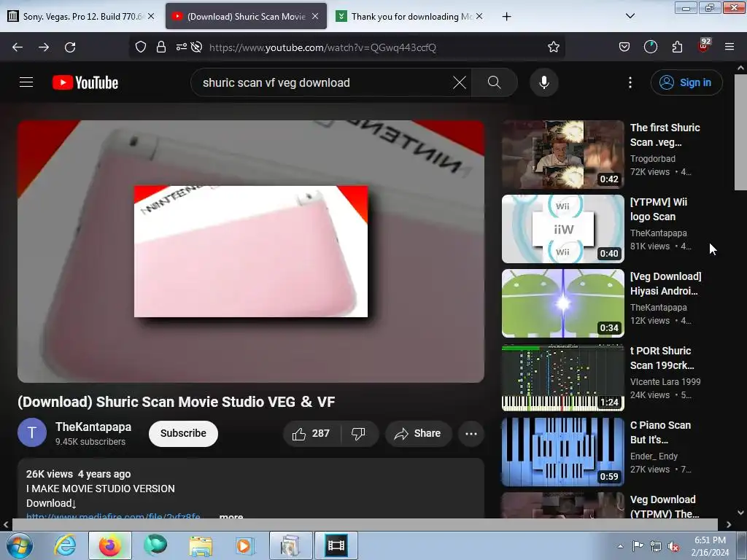This screenshot has height=560, width=747.
Task: Expand the list all tabs dropdown
Action: tap(630, 16)
